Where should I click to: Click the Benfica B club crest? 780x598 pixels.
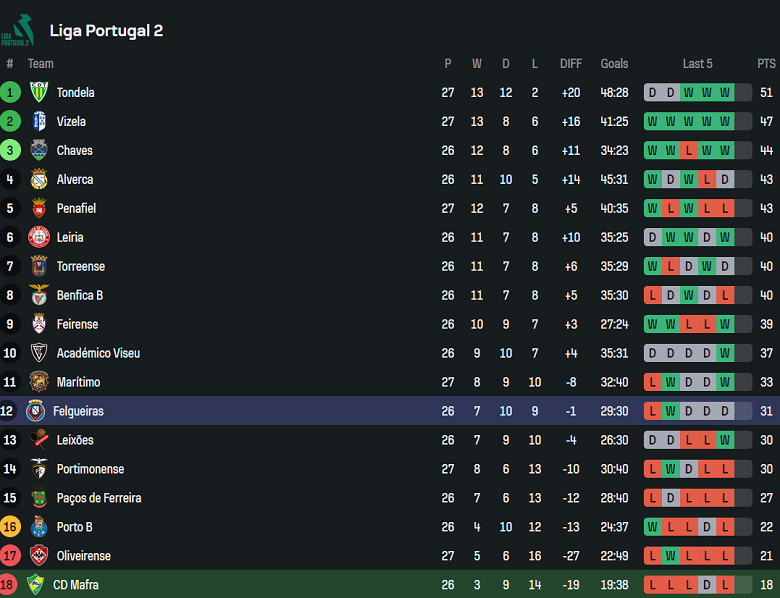coord(39,295)
